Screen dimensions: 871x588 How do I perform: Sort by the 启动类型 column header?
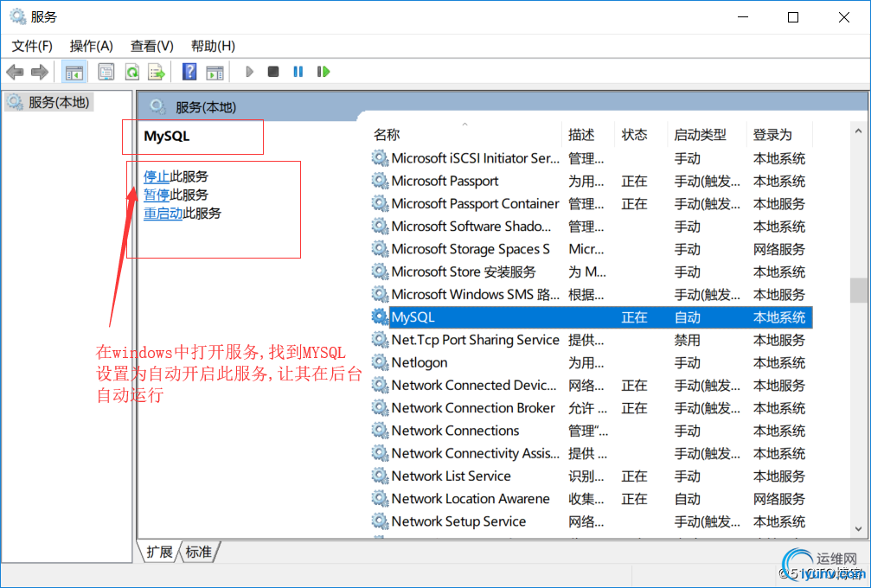click(700, 134)
